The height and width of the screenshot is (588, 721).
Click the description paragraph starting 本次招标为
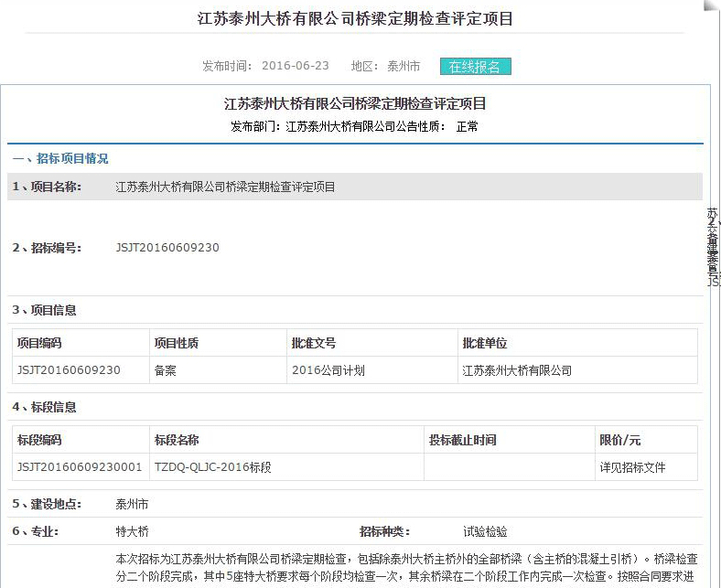(x=407, y=567)
